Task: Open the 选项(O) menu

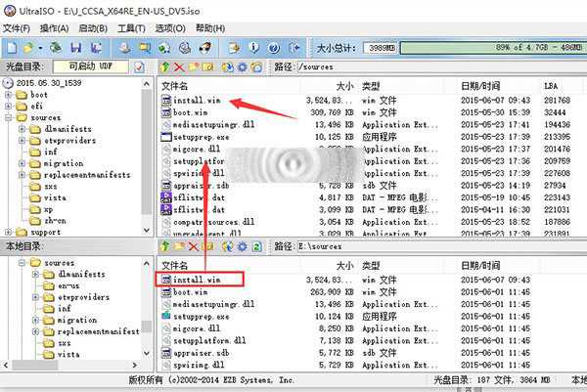Action: (170, 28)
